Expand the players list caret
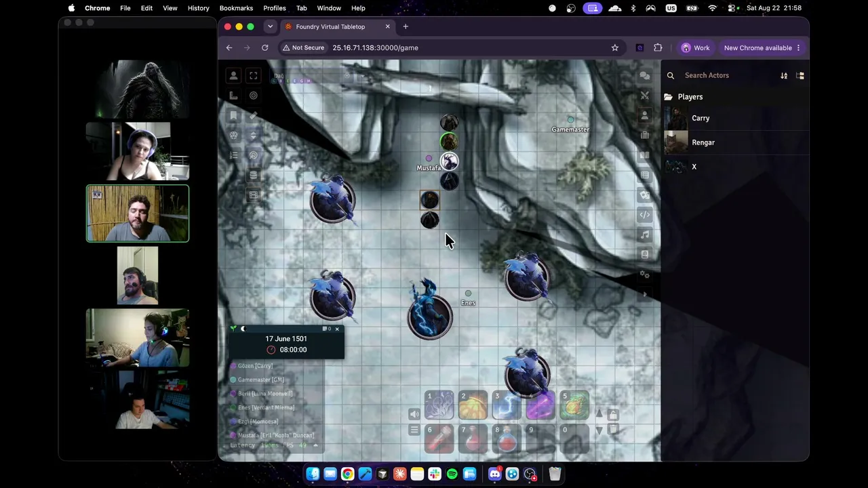Image resolution: width=868 pixels, height=488 pixels. tap(315, 445)
